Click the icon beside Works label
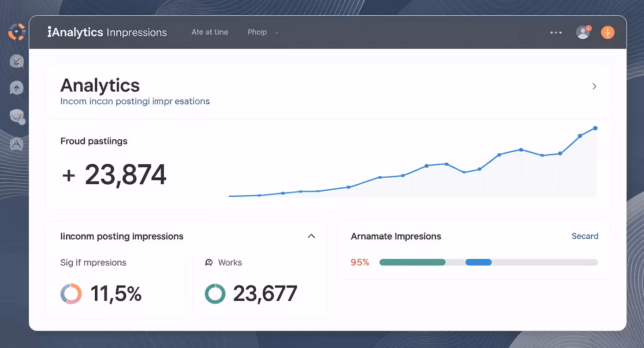The height and width of the screenshot is (348, 644). (209, 262)
